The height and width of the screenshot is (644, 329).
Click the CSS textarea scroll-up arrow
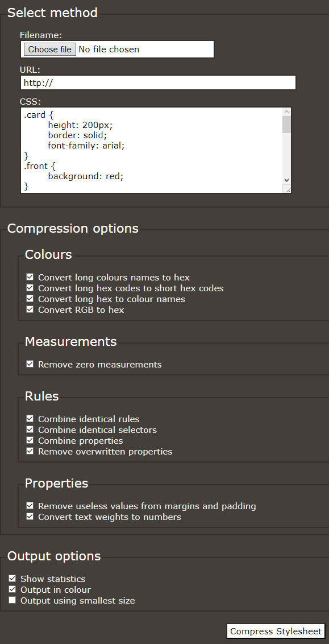(286, 112)
